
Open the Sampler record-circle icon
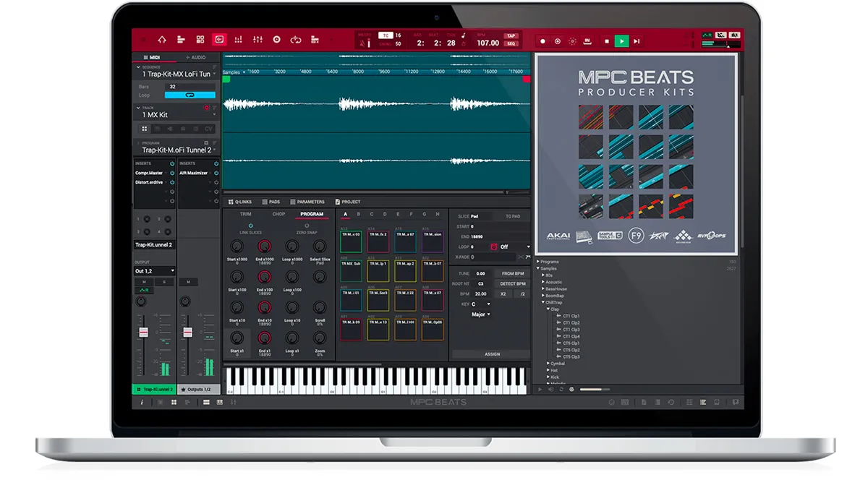pos(277,40)
